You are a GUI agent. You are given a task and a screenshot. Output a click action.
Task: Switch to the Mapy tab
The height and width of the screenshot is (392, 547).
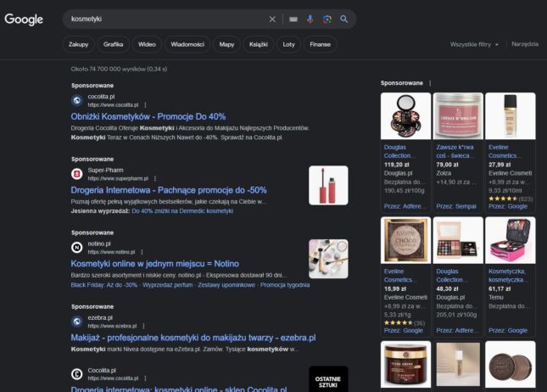tap(226, 44)
